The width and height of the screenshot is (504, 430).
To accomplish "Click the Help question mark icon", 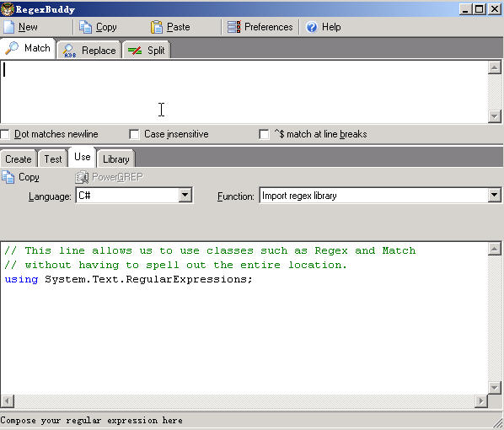I will 312,27.
